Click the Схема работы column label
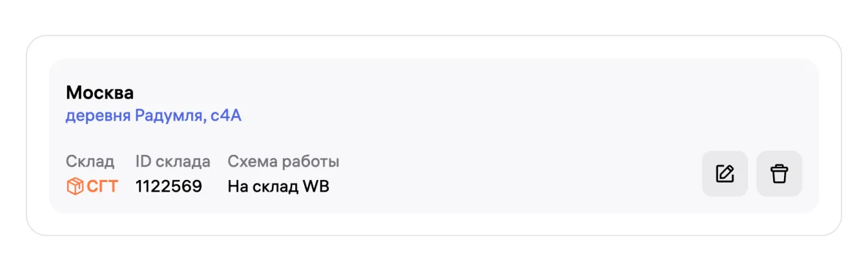This screenshot has width=868, height=271. pyautogui.click(x=283, y=161)
